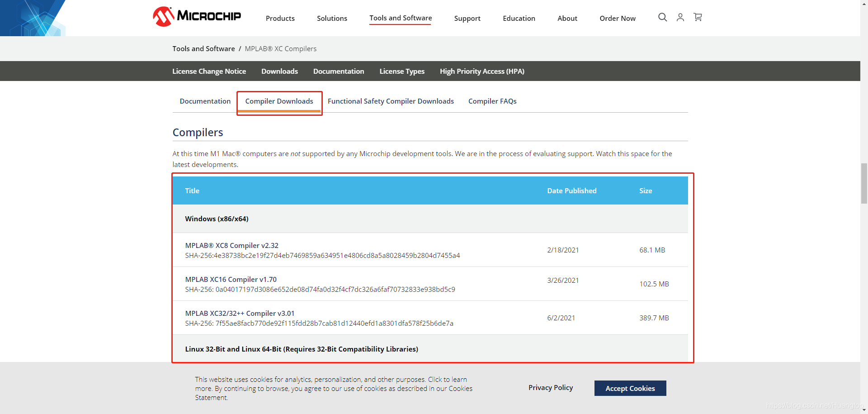Click the Title column header
Viewport: 868px width, 414px height.
[x=192, y=190]
